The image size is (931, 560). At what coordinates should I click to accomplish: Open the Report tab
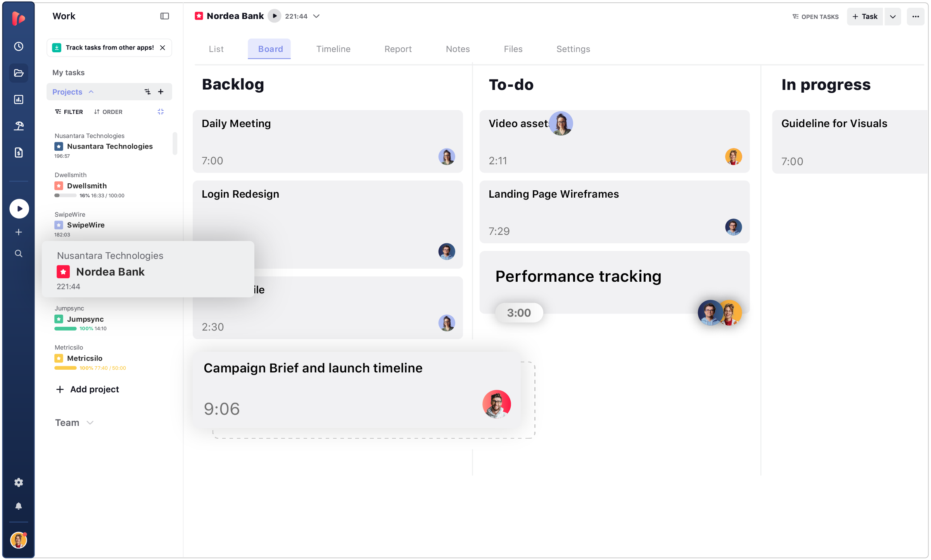point(398,48)
